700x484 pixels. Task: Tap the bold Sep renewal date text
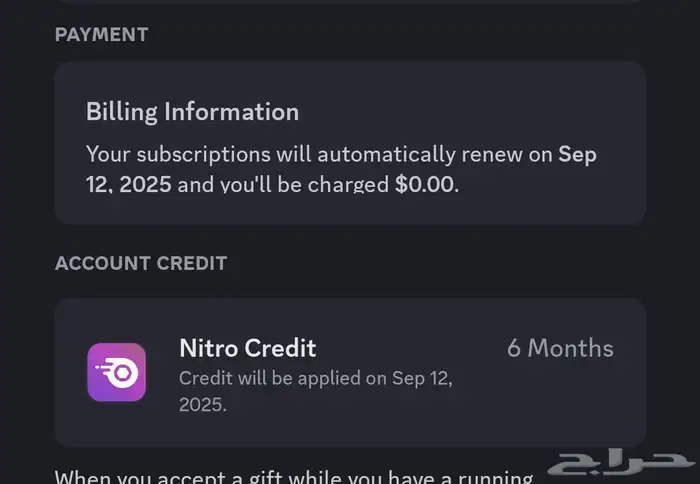click(x=577, y=155)
